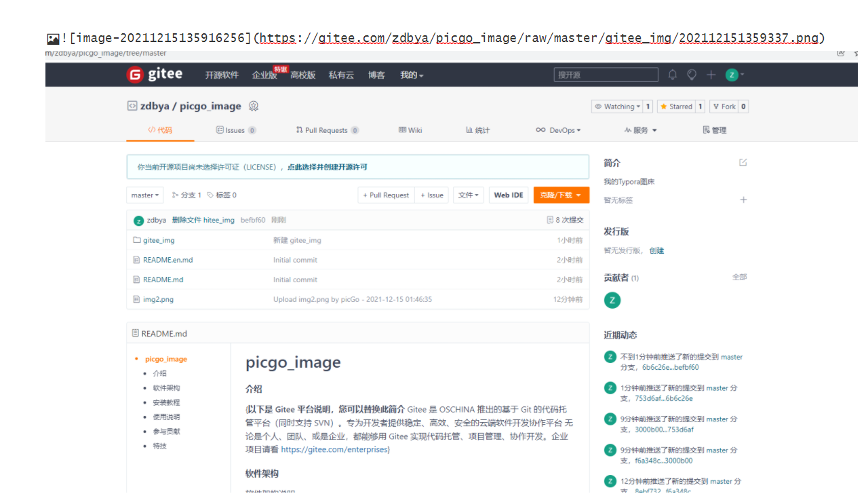This screenshot has width=868, height=496.
Task: Click the badge icon next to picgo_image title
Action: pyautogui.click(x=254, y=106)
